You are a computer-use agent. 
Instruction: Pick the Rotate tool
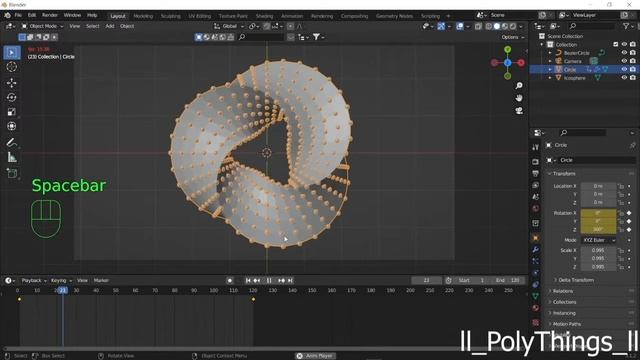point(11,98)
